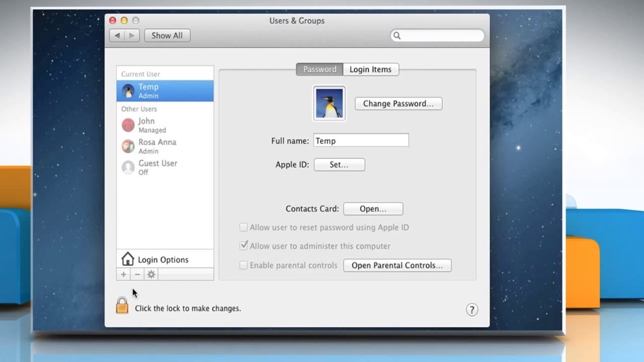Go forward with the right arrow button
Screen dimensions: 644x362
(132, 36)
